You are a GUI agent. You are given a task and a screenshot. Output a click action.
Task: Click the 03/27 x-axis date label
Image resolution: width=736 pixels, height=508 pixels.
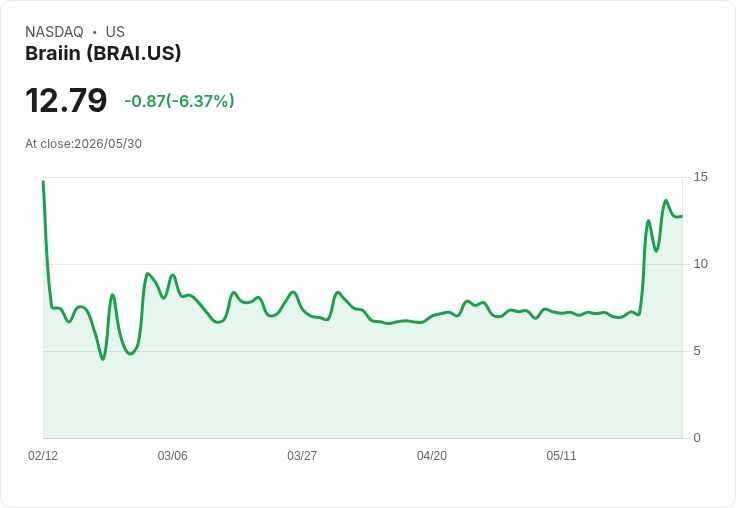point(302,456)
